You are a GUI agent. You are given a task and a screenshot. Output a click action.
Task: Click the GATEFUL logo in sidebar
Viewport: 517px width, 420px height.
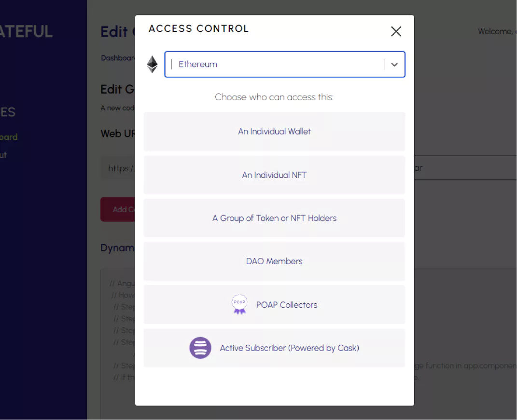tap(27, 32)
